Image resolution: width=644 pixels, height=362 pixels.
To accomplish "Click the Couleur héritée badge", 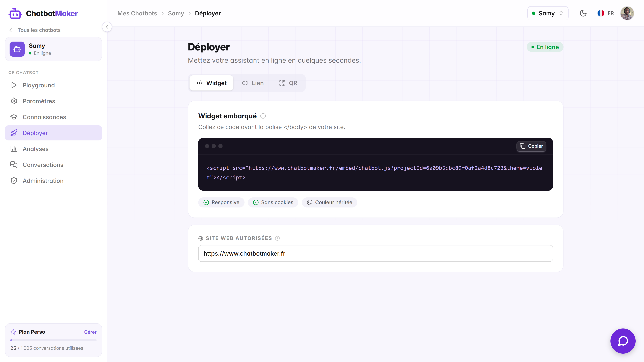I will [x=330, y=202].
